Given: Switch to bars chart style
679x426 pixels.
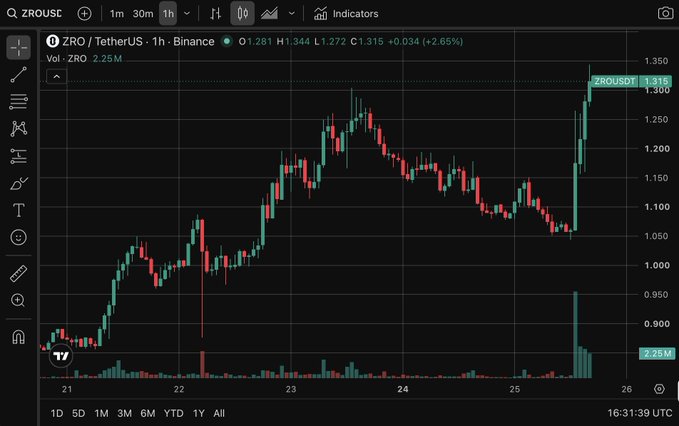Looking at the screenshot, I should (x=216, y=13).
